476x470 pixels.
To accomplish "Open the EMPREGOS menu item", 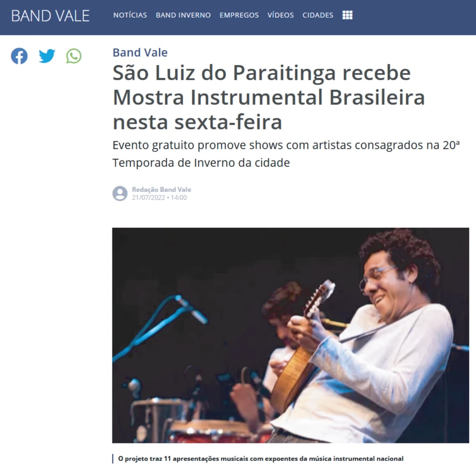I will 239,15.
